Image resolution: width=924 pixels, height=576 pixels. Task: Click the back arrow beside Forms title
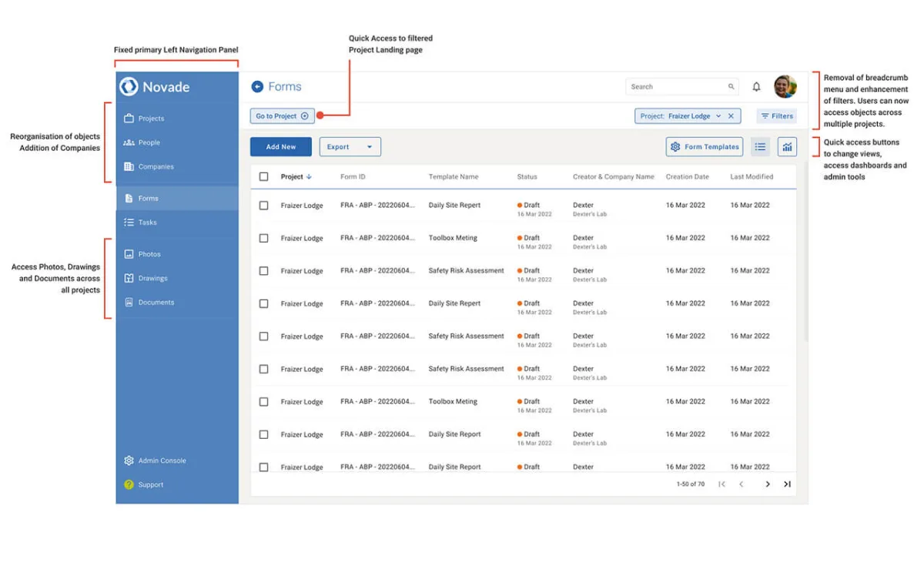click(257, 87)
